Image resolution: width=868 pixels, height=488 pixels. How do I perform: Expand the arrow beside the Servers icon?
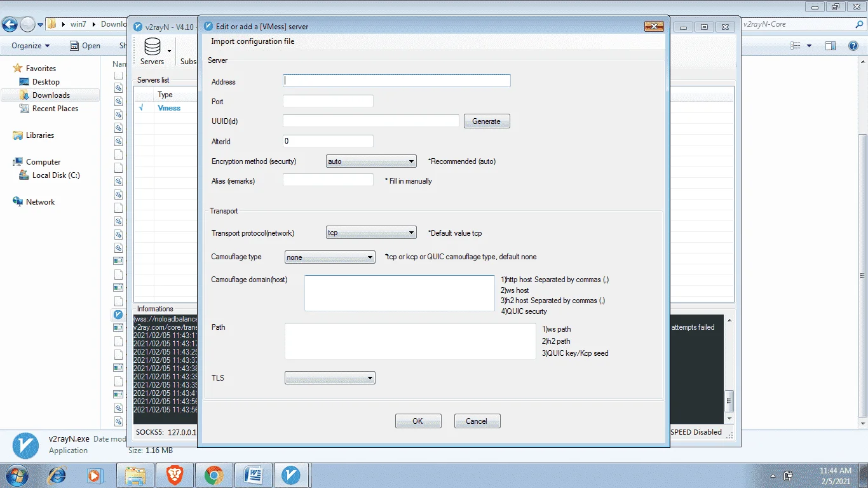169,51
